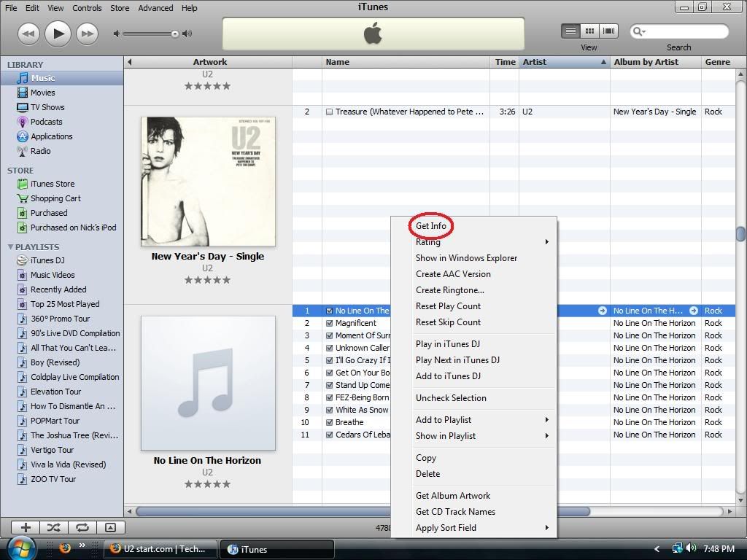The width and height of the screenshot is (747, 560).
Task: Sort tracks by the Name column
Action: point(406,62)
